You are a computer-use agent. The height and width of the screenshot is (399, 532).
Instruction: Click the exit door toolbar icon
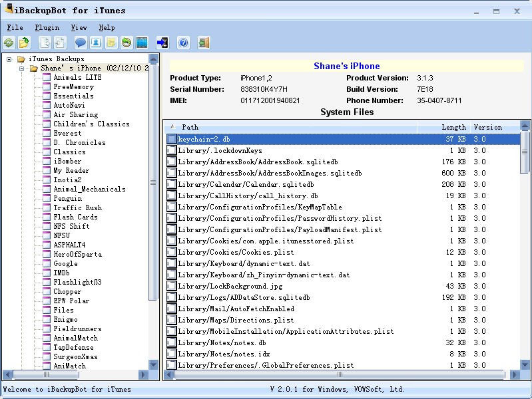(x=204, y=43)
